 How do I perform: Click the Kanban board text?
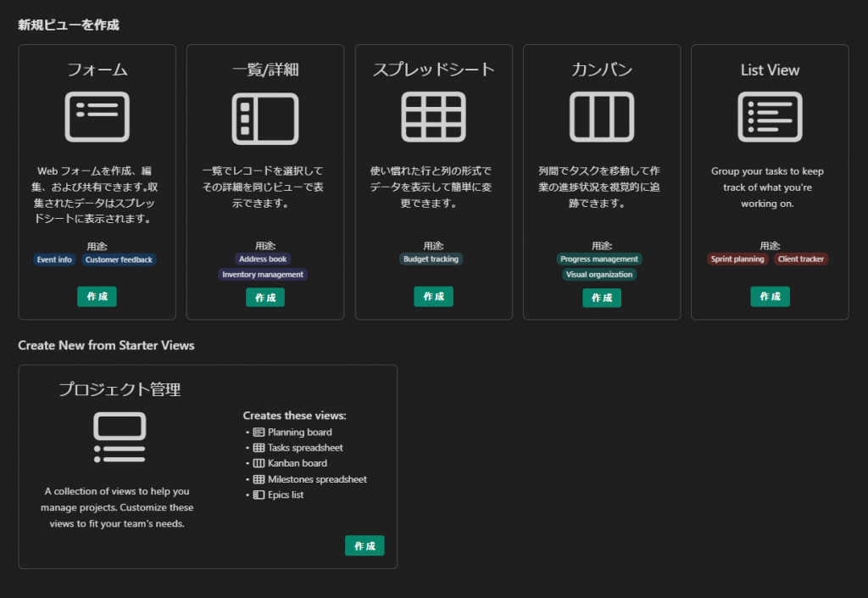[x=298, y=463]
